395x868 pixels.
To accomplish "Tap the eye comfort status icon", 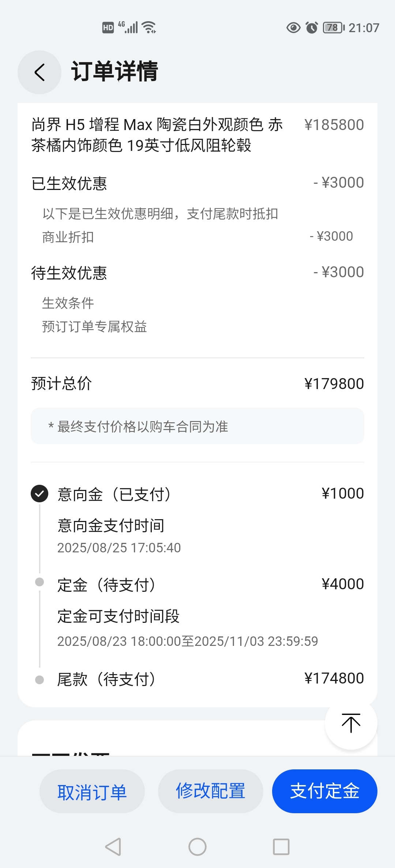I will tap(293, 28).
